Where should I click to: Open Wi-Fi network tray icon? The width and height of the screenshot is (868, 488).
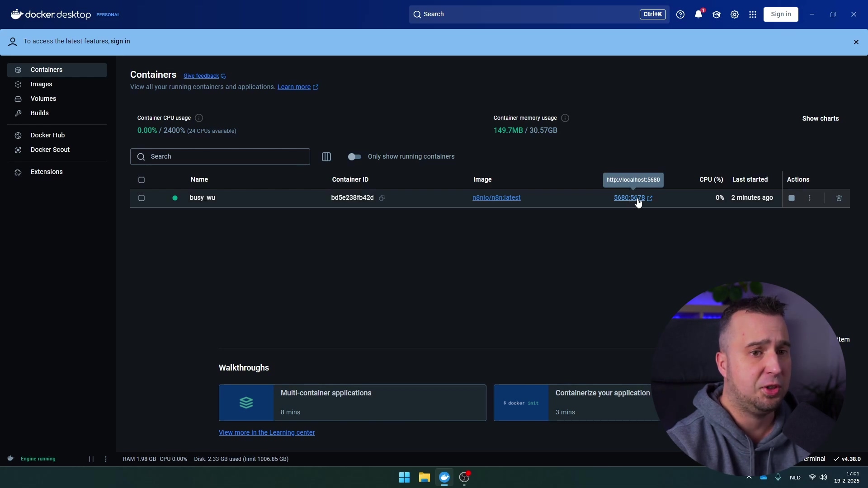coord(812,478)
